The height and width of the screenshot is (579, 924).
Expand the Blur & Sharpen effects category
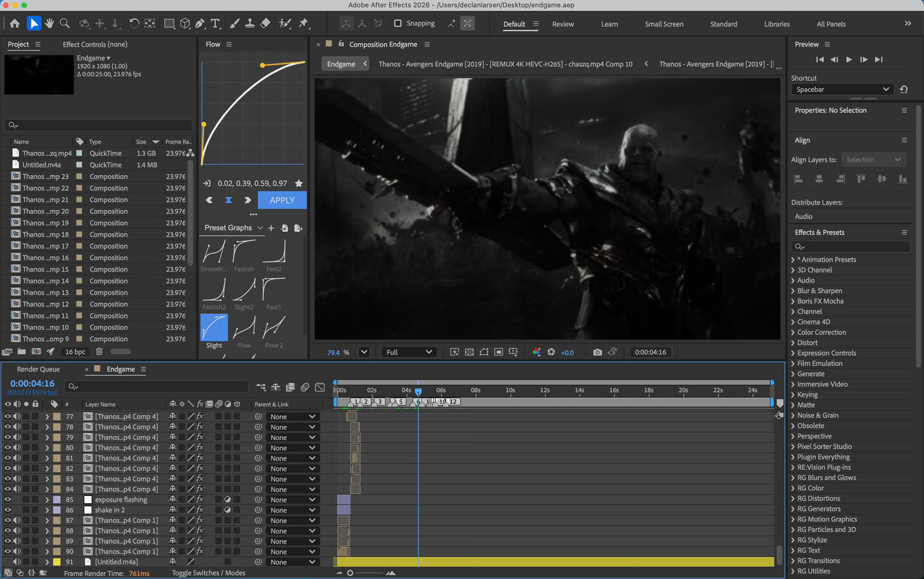coord(793,291)
